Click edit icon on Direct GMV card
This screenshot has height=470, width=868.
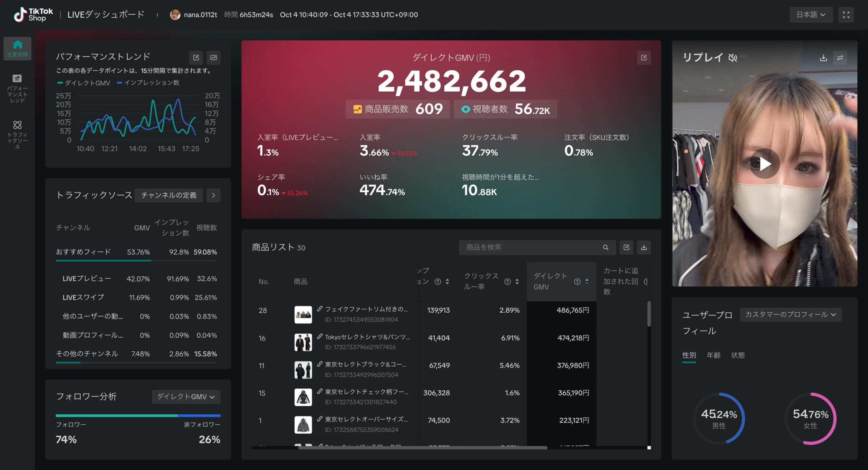(x=644, y=58)
